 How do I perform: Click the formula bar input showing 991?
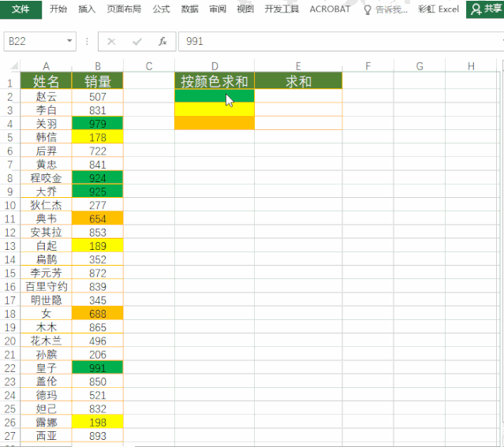pyautogui.click(x=341, y=42)
